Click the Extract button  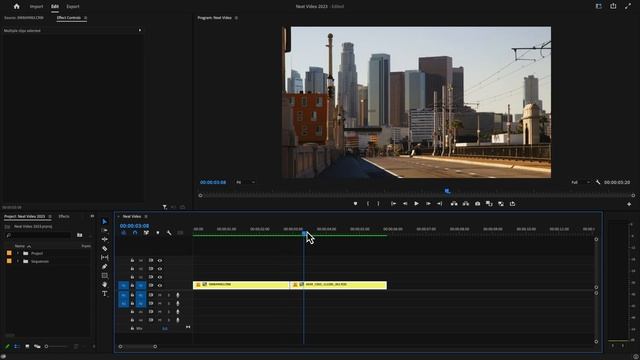click(x=466, y=204)
